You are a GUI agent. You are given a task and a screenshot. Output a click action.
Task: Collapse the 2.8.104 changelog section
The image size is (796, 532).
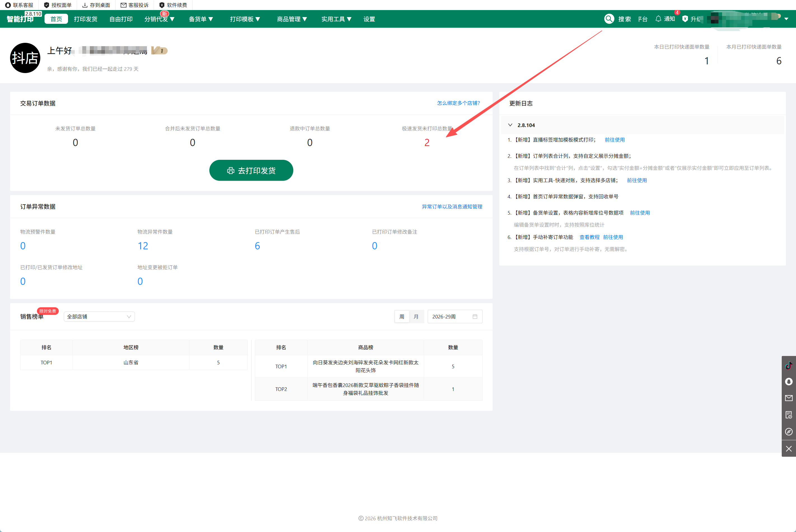click(x=510, y=125)
